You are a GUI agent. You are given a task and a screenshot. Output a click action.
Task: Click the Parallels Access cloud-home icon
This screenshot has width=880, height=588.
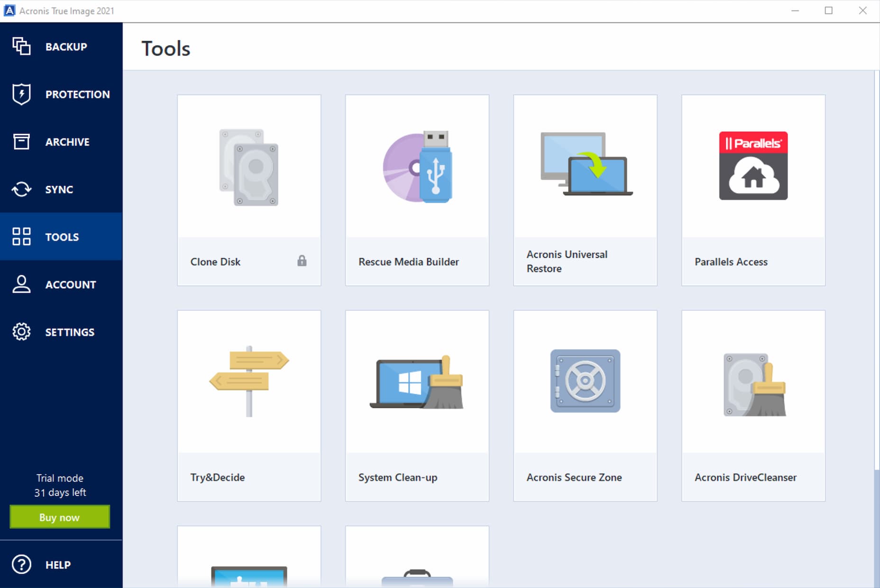point(753,166)
